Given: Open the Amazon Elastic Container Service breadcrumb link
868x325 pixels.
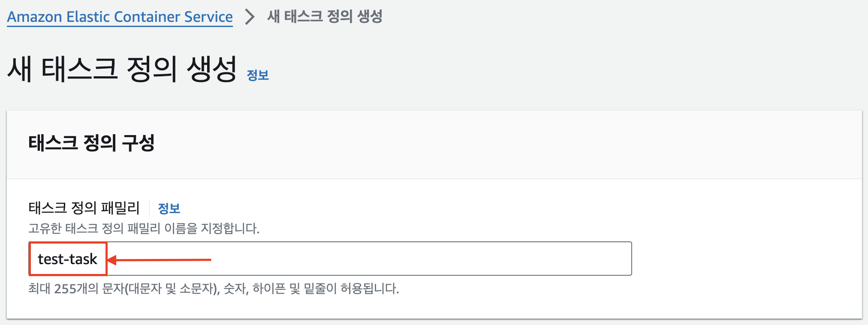Looking at the screenshot, I should [x=119, y=17].
